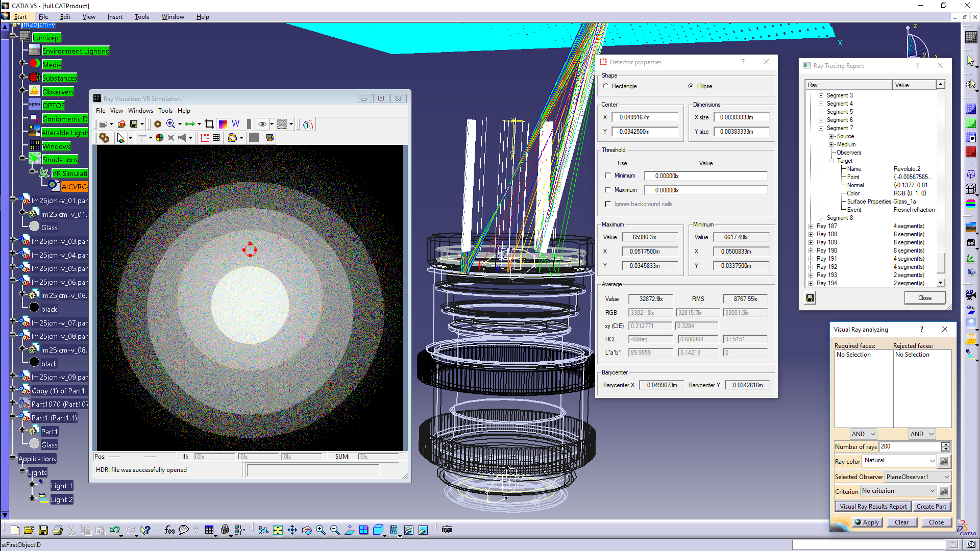Image resolution: width=980 pixels, height=551 pixels.
Task: Click the Zoom Out magnifier icon
Action: point(335,530)
